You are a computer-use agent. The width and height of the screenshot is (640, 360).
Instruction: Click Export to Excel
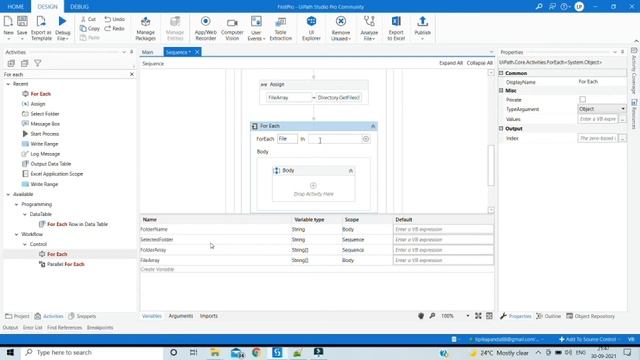[396, 29]
